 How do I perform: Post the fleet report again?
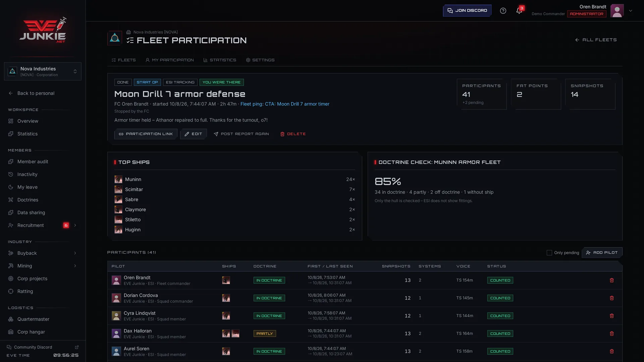[241, 134]
